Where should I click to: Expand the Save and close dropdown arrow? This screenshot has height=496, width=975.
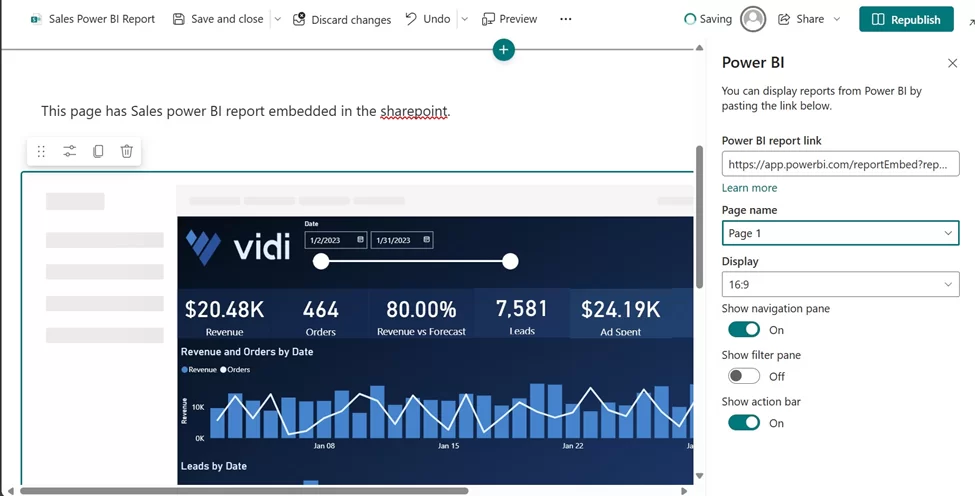[278, 19]
